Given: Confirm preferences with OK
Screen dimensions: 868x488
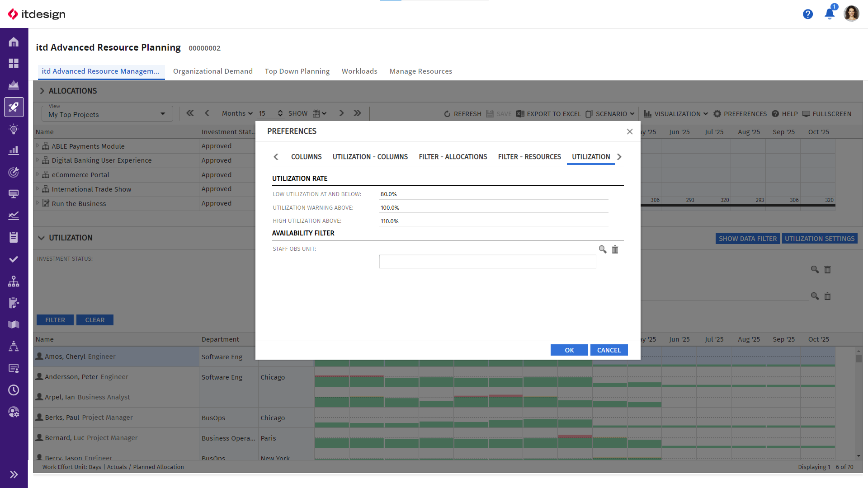Looking at the screenshot, I should [569, 350].
